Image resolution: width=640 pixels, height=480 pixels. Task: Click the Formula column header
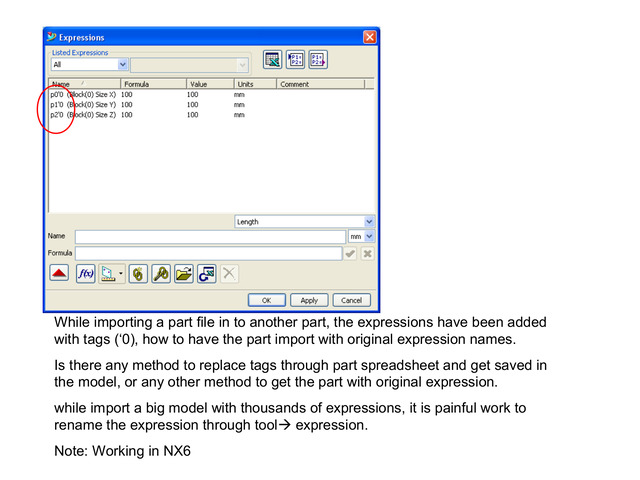click(153, 84)
